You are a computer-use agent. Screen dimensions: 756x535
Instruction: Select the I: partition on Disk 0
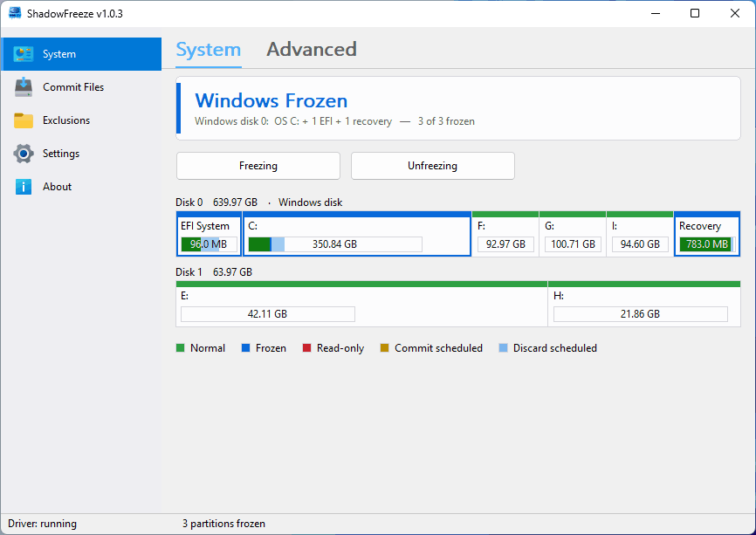tap(640, 234)
